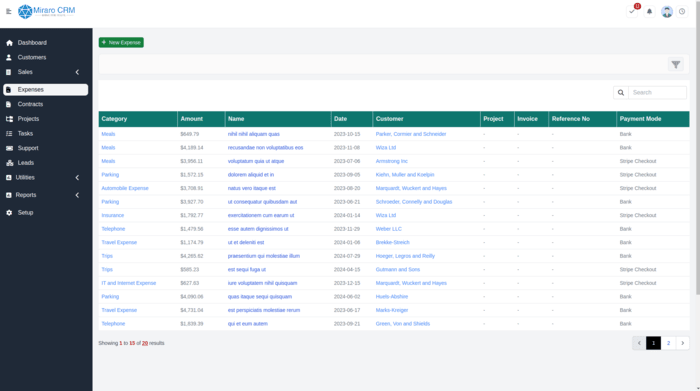Click the Dashboard home icon in sidebar
Screen dimensions: 700x391
point(9,43)
